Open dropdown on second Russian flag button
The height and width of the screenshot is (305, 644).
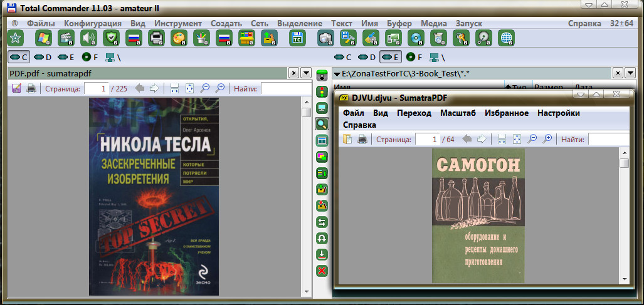229,42
